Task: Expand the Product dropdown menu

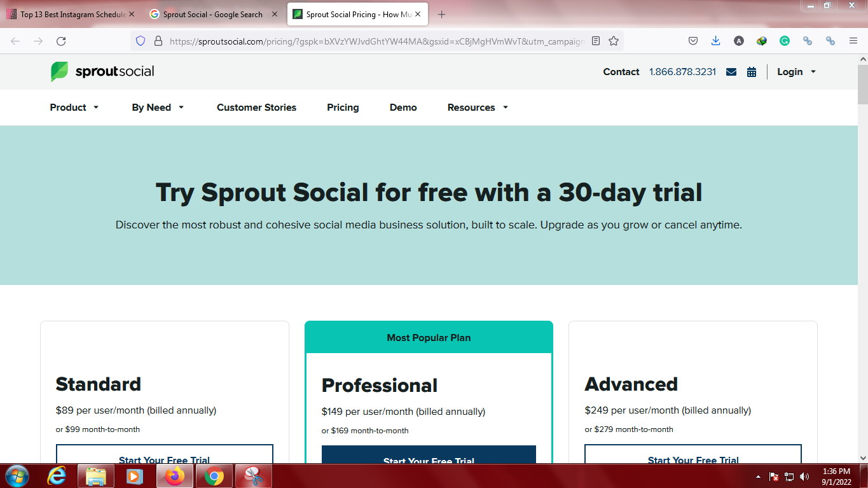Action: 74,108
